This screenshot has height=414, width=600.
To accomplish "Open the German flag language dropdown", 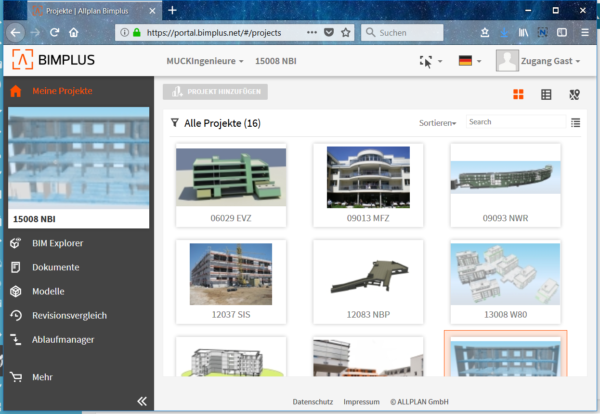I will pyautogui.click(x=469, y=61).
